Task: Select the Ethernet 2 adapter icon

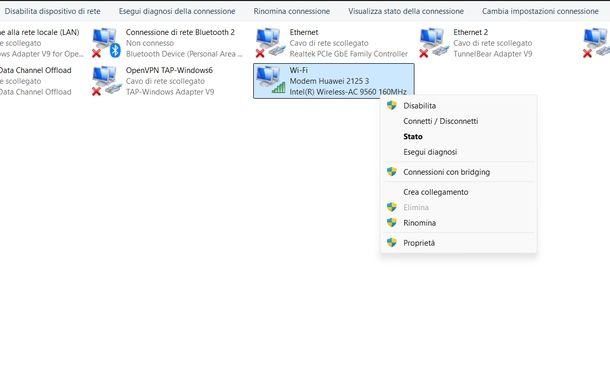Action: tap(434, 42)
